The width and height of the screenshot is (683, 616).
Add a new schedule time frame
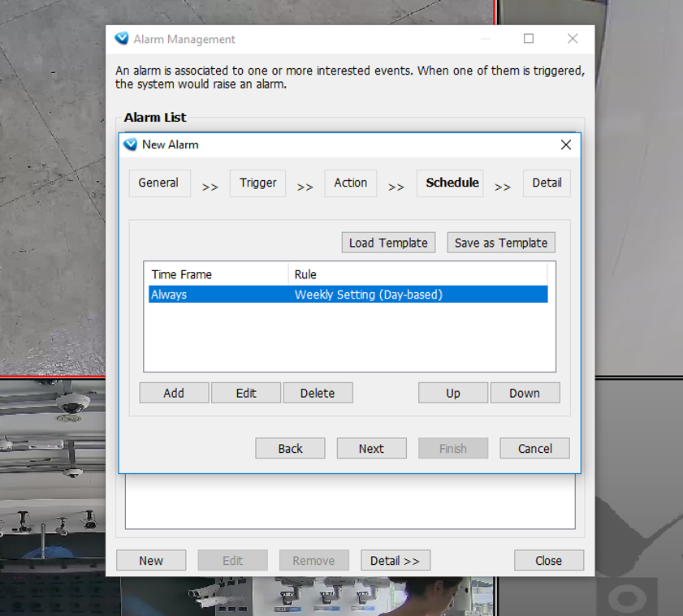coord(174,393)
